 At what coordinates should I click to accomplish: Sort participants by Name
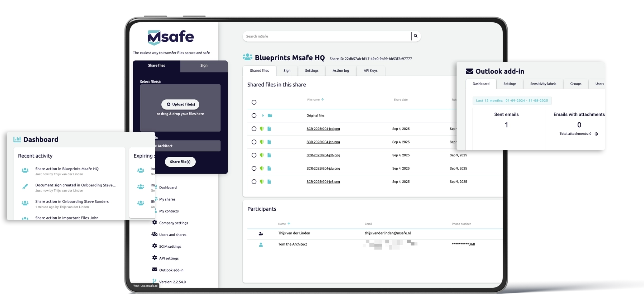click(283, 224)
